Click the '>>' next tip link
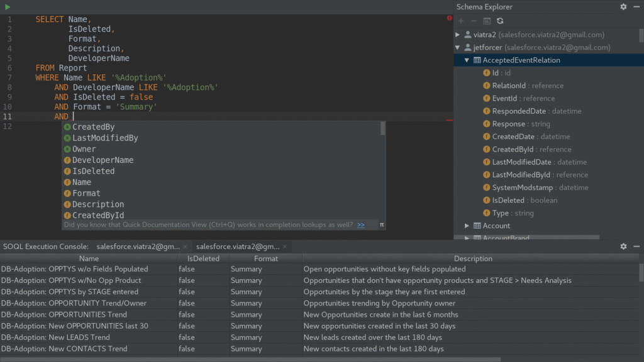Screen dimensions: 644x362 click(361, 225)
